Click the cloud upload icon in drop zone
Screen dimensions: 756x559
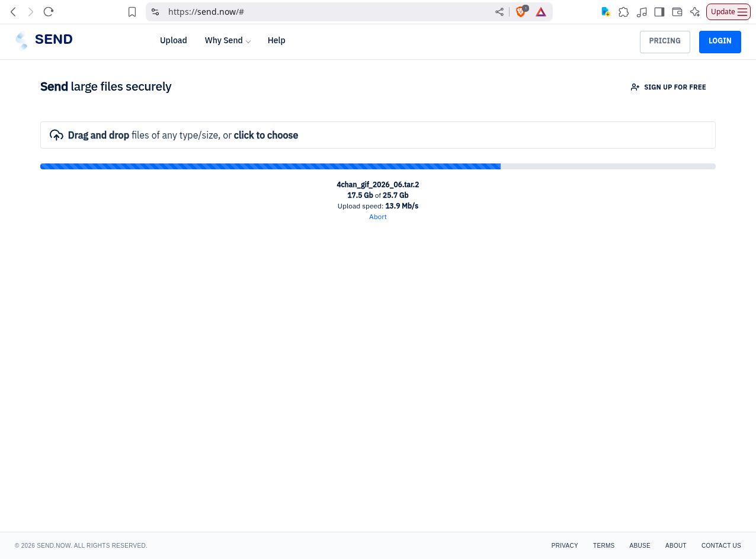[56, 135]
